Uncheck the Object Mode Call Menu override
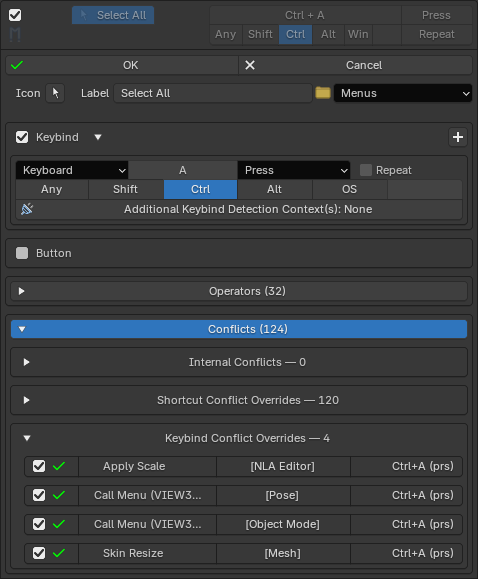The width and height of the screenshot is (478, 579). 39,524
